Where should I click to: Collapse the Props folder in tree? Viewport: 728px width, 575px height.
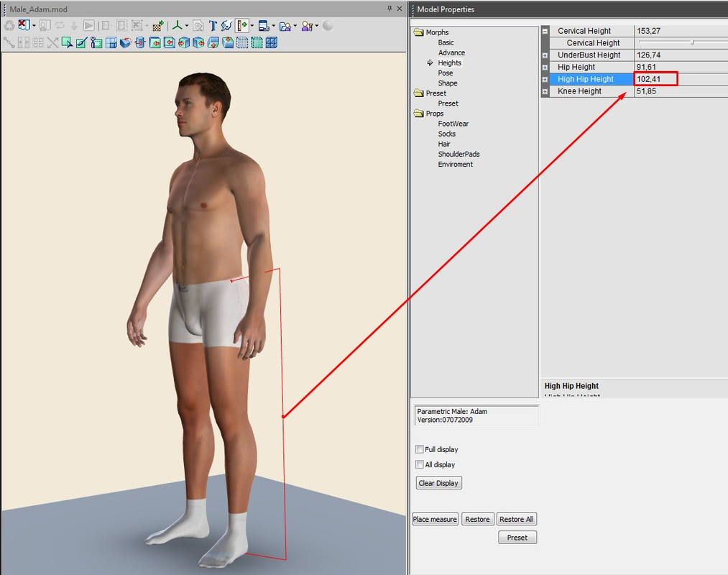(x=419, y=114)
